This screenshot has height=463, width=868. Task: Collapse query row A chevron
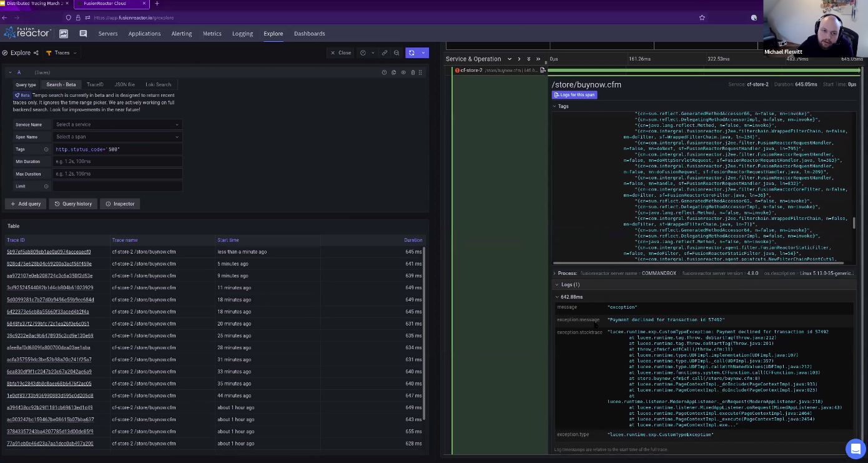pyautogui.click(x=10, y=72)
